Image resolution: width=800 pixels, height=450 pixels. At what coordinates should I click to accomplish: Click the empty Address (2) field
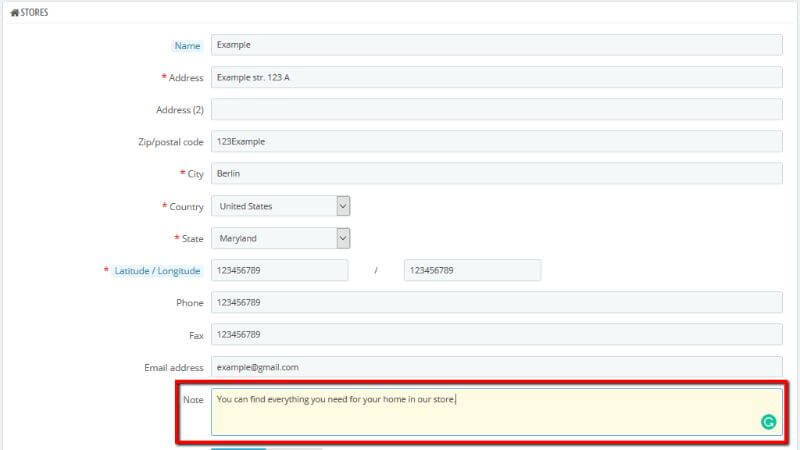click(x=496, y=109)
